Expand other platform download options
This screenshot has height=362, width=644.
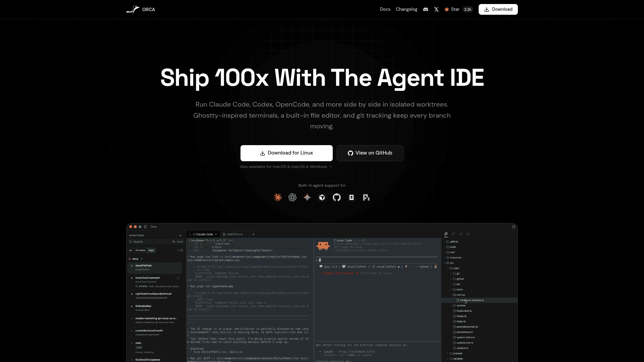[x=286, y=167]
